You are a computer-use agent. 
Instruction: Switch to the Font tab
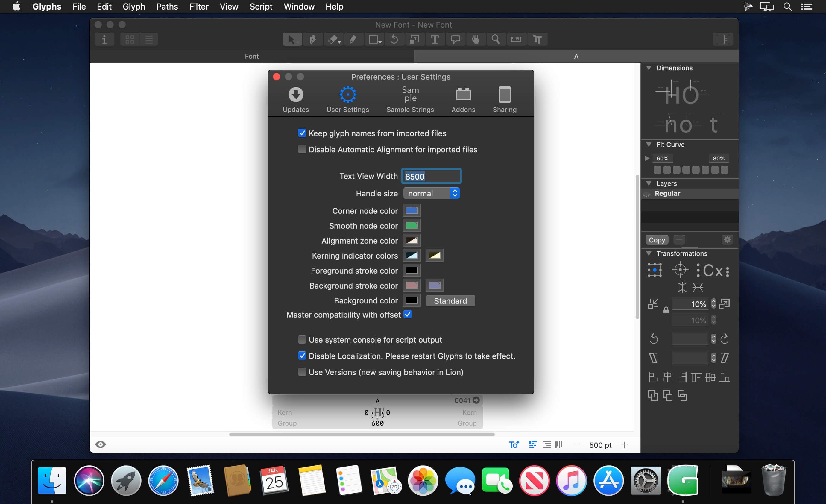(x=252, y=56)
